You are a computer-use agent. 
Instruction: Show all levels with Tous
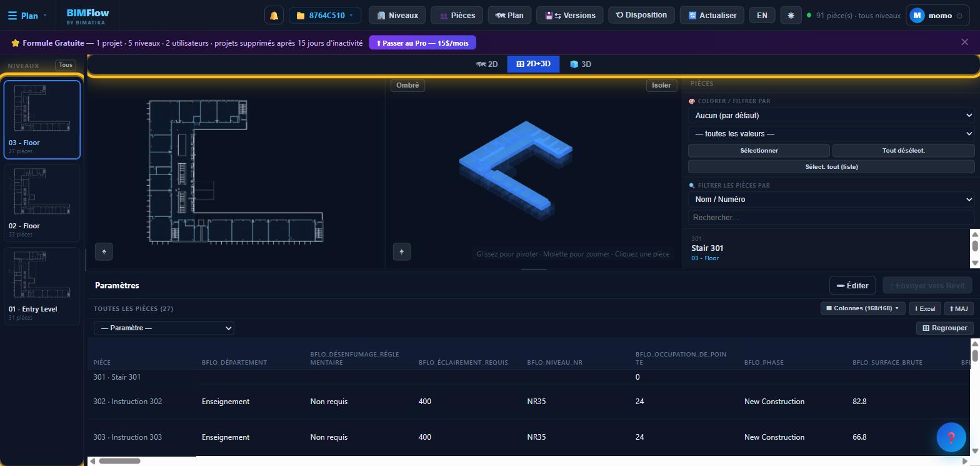(x=66, y=65)
